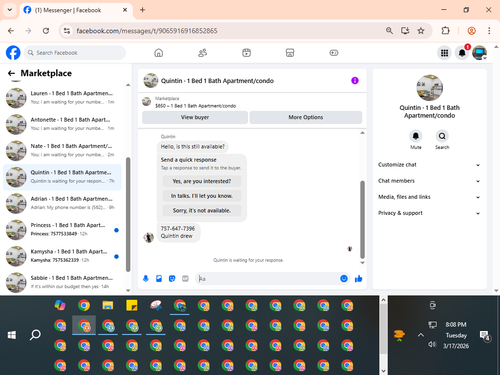Open the Gaming icon in top navigation
The width and height of the screenshot is (500, 375).
pyautogui.click(x=334, y=53)
